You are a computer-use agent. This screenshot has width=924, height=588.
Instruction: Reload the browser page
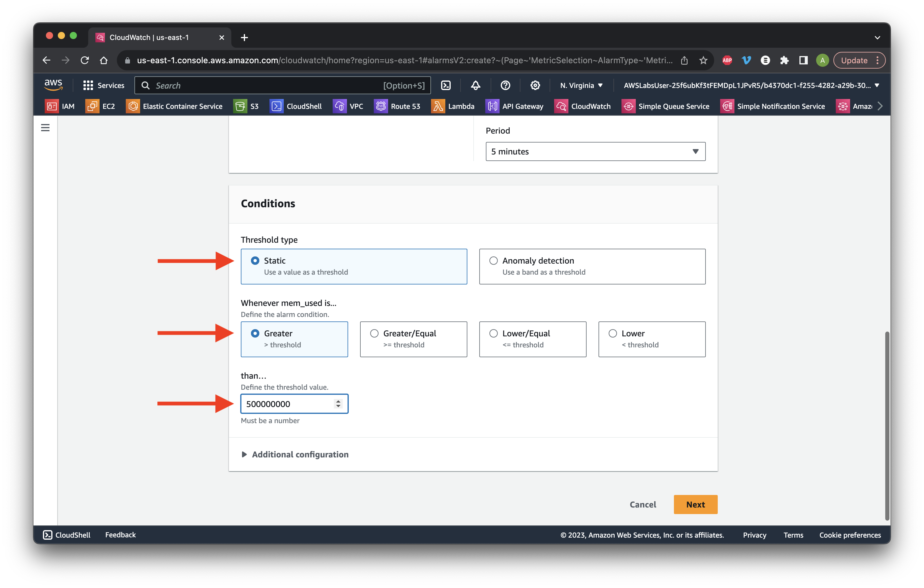pos(85,60)
